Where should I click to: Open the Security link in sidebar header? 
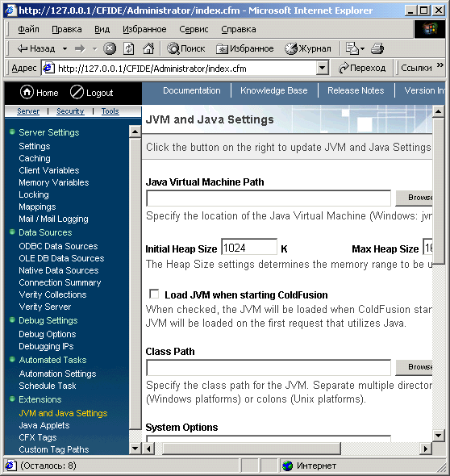(x=70, y=111)
